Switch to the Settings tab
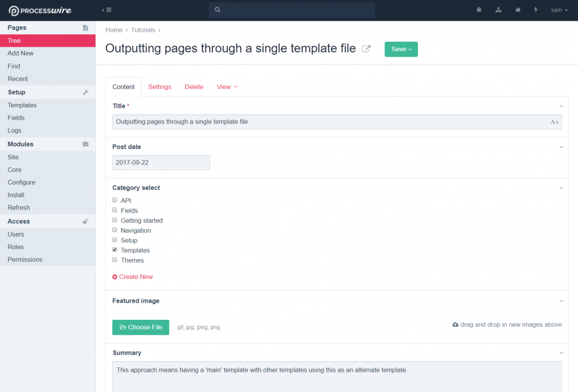The image size is (578, 392). click(x=160, y=87)
